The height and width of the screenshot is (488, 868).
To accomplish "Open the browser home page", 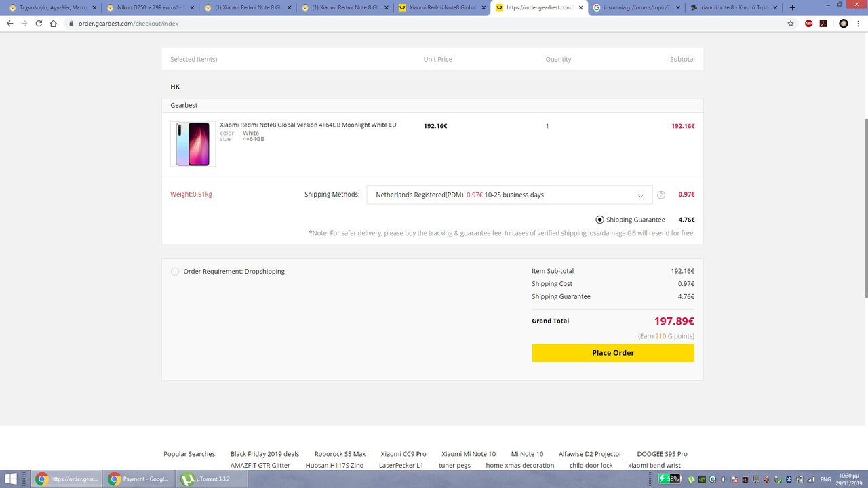I will [53, 23].
